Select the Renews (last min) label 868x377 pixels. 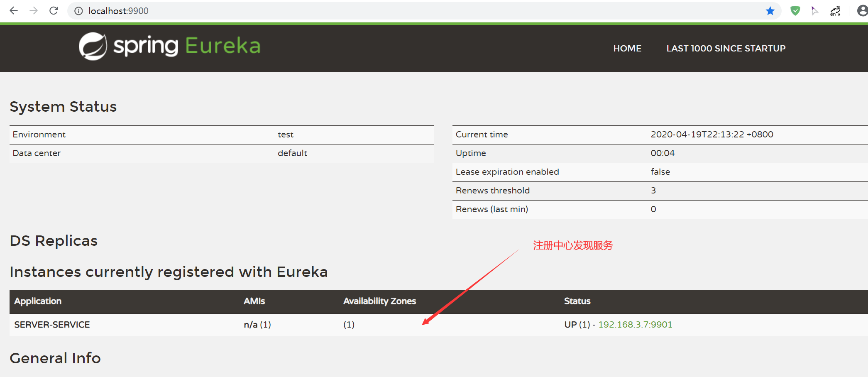tap(492, 209)
